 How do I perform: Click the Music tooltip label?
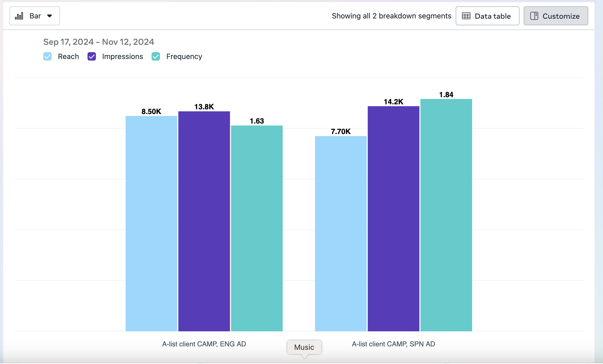pyautogui.click(x=304, y=347)
